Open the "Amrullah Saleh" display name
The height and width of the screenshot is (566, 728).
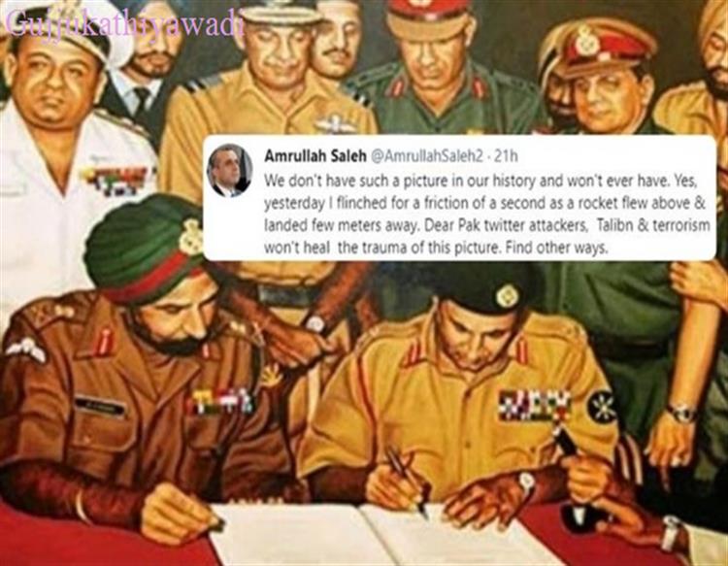(x=315, y=156)
